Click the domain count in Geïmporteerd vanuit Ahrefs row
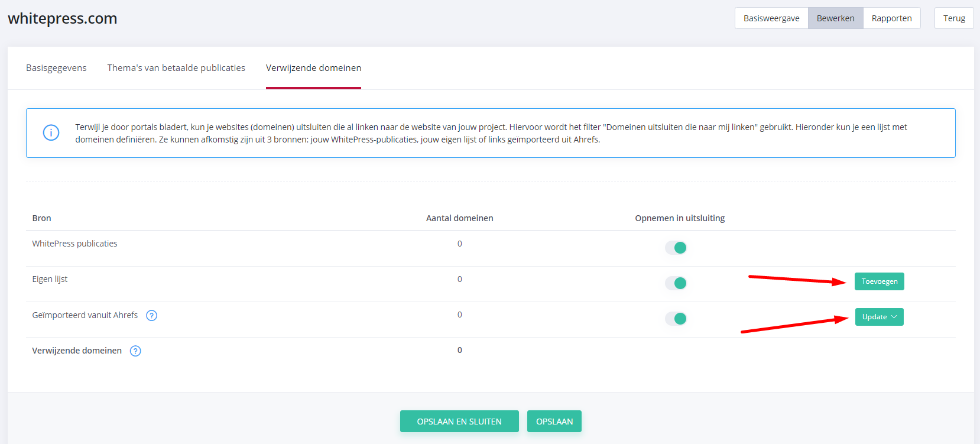 click(460, 315)
